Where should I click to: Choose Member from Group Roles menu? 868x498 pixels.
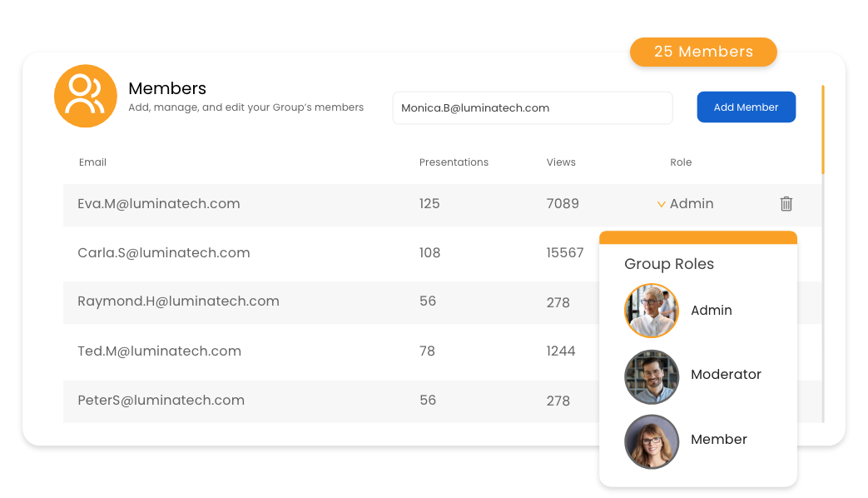[x=718, y=439]
